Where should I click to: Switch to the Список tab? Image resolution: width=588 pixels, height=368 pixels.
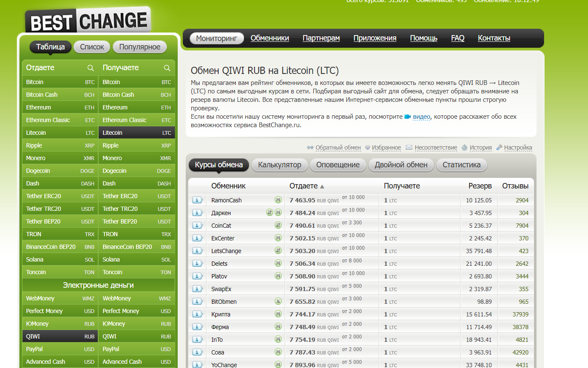[x=92, y=47]
